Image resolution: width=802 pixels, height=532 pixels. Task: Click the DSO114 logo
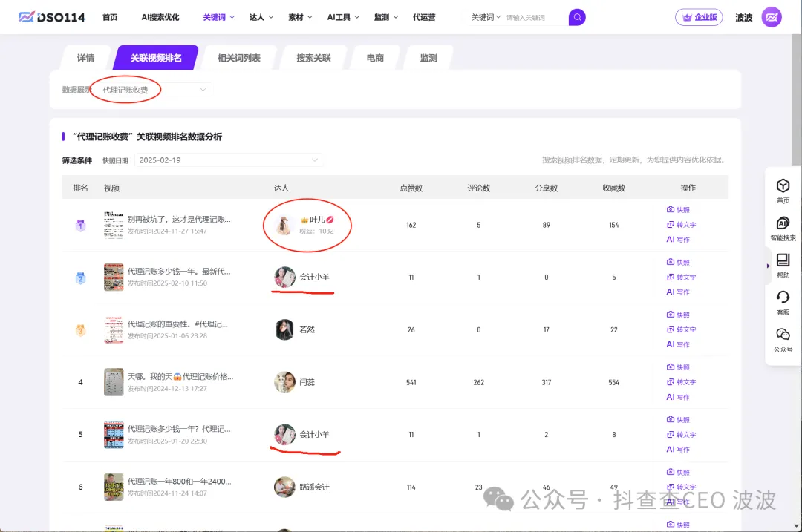click(x=50, y=17)
